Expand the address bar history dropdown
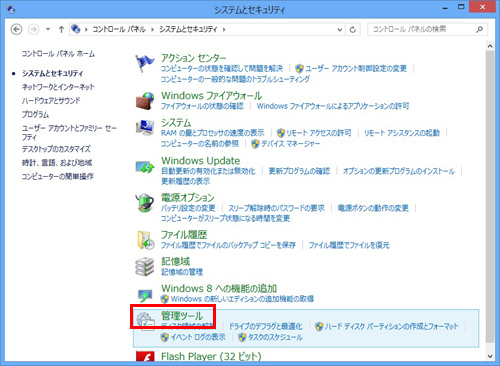500x366 pixels. (x=340, y=29)
